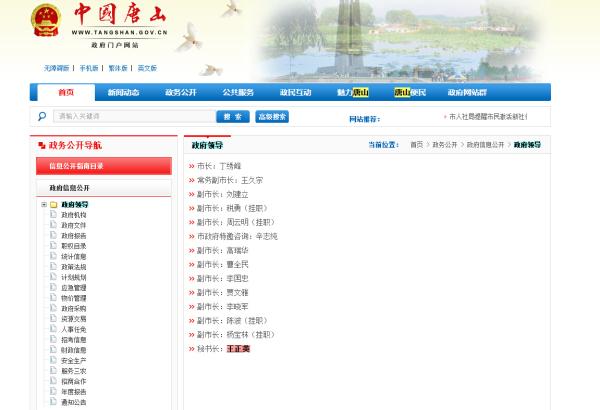Screen dimensions: 600x410
Task: Collapse the 政府信息公开 sidebar section header
Action: (76, 187)
